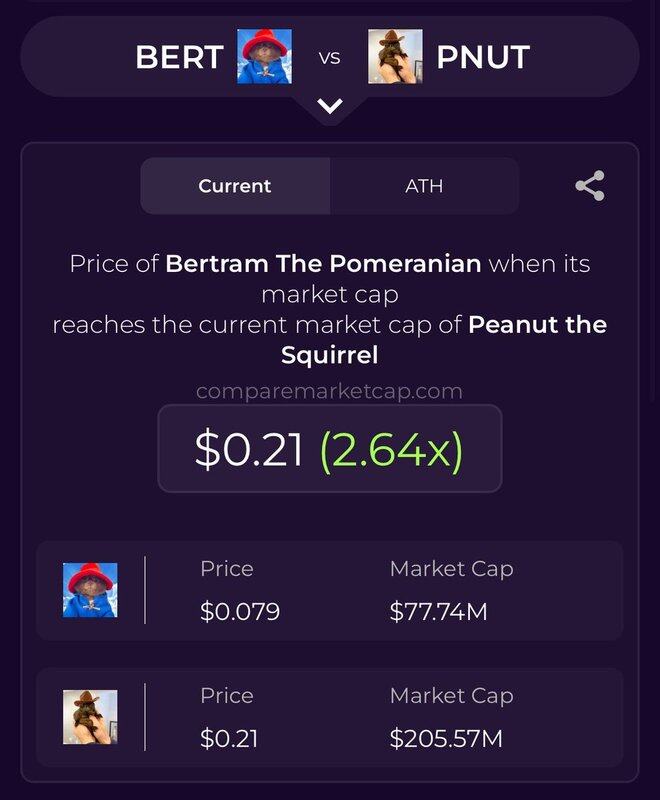Click the comparemarketcap.com link
This screenshot has width=660, height=800.
pos(329,391)
